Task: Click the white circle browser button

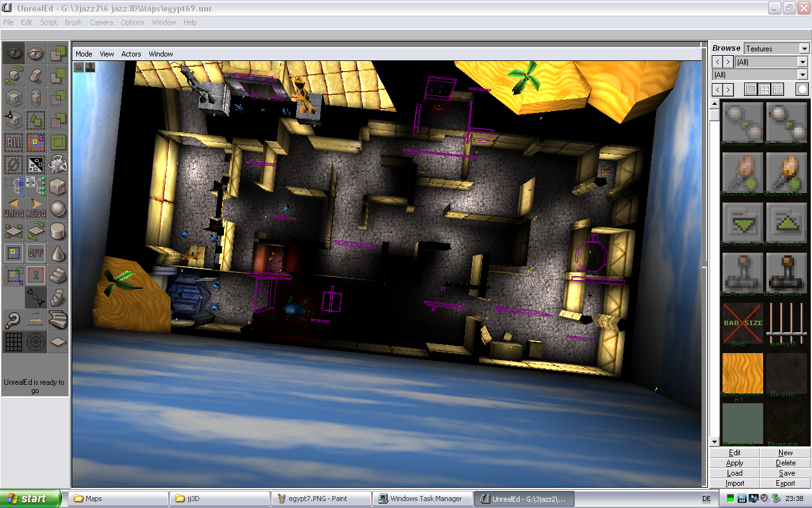Action: tap(802, 90)
